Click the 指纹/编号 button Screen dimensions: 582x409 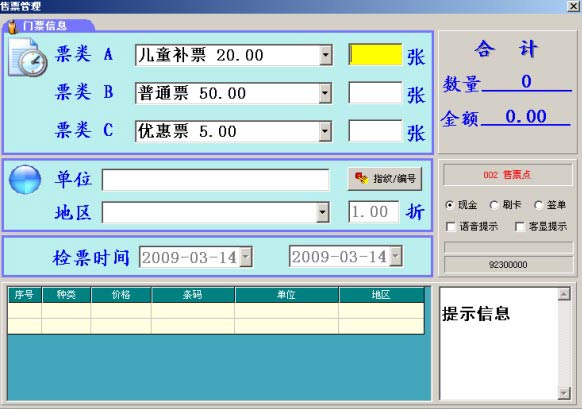point(385,179)
